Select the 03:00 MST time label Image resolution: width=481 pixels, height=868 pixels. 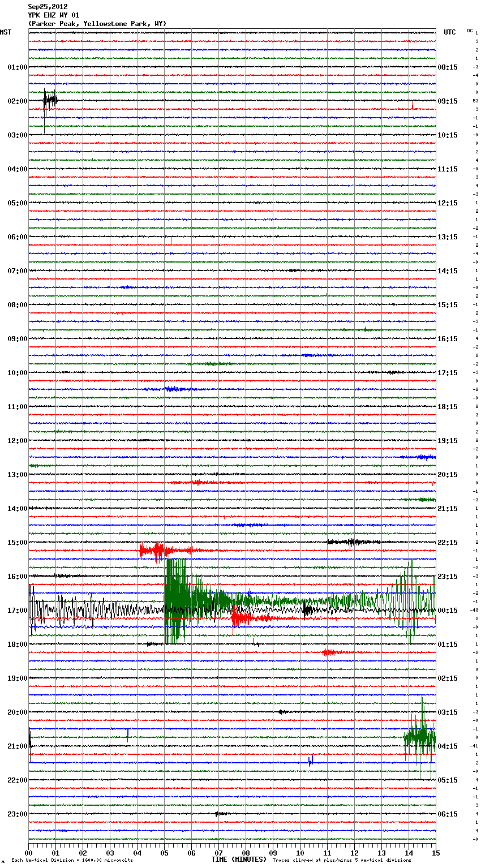point(18,135)
